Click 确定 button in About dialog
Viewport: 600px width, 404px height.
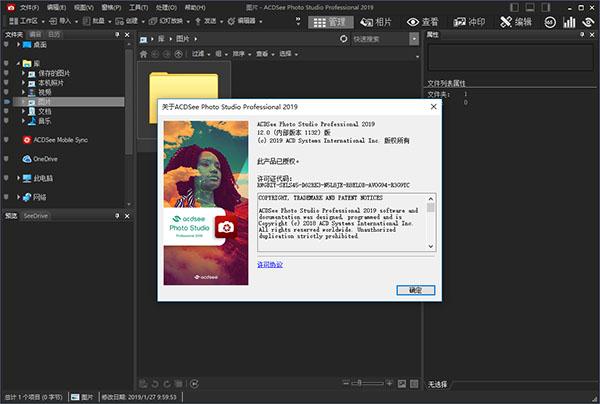click(x=416, y=290)
